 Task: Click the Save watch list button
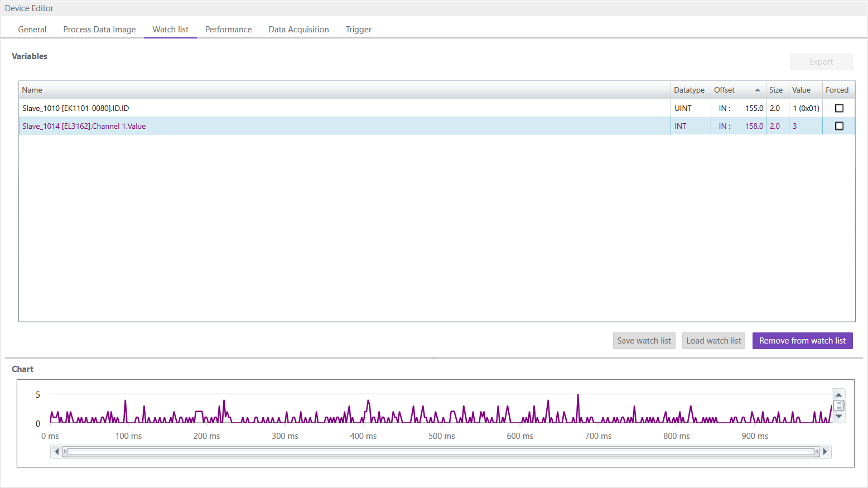[644, 340]
